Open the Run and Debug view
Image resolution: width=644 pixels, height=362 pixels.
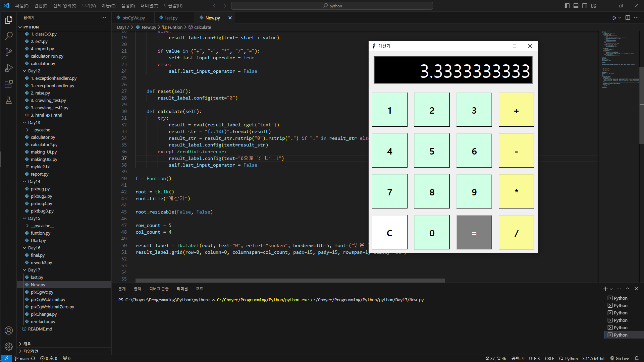[9, 68]
